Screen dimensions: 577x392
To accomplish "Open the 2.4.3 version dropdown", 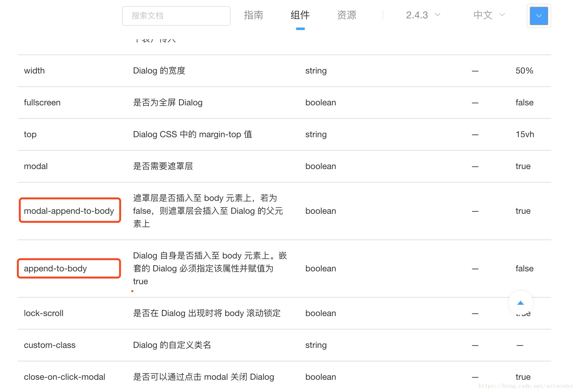I will coord(423,15).
